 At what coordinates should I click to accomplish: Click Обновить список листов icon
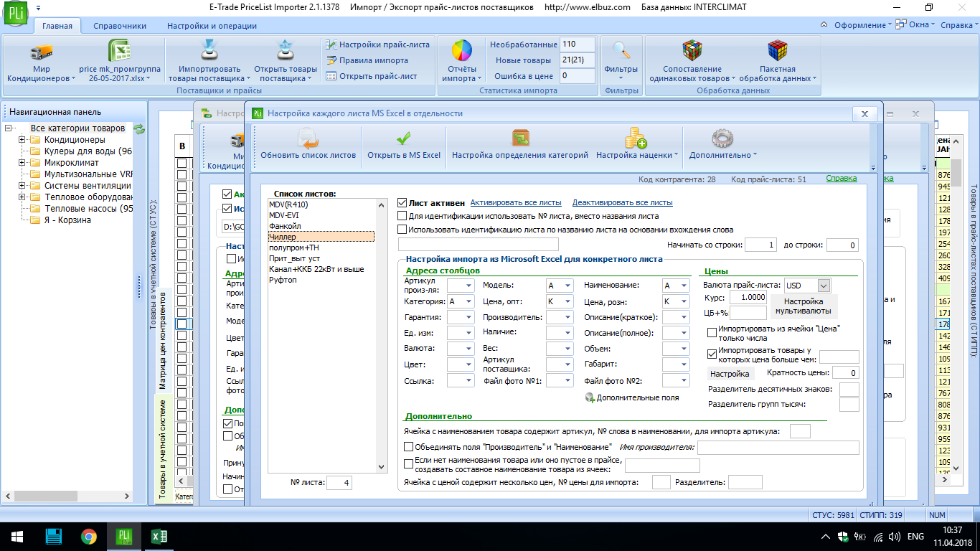(308, 139)
